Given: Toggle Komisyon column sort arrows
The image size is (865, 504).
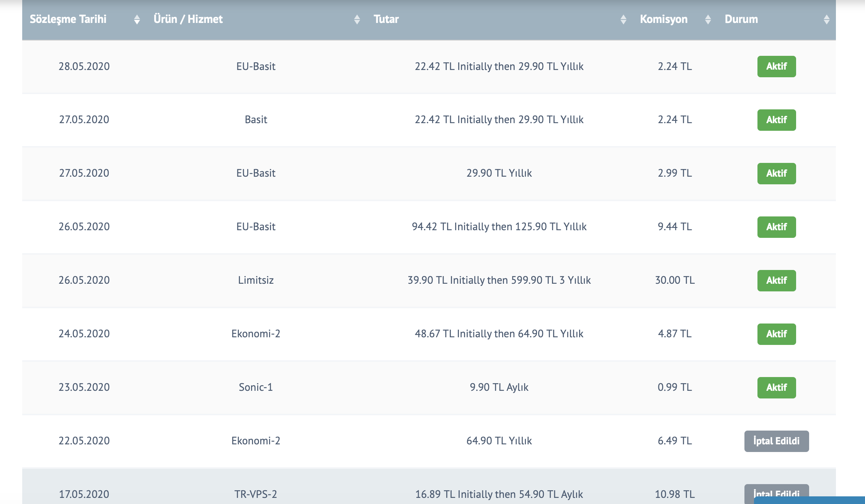Looking at the screenshot, I should (708, 20).
